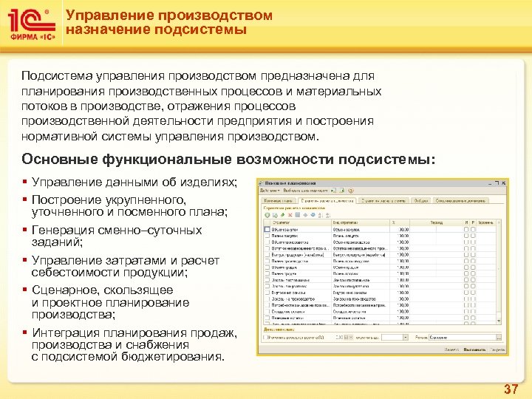Switch to the Отборы tab

click(421, 201)
